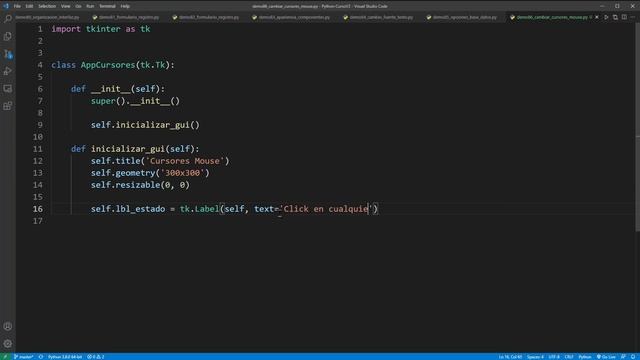Open the Selection menu
Screen dimensions: 640x360
pyautogui.click(x=47, y=6)
